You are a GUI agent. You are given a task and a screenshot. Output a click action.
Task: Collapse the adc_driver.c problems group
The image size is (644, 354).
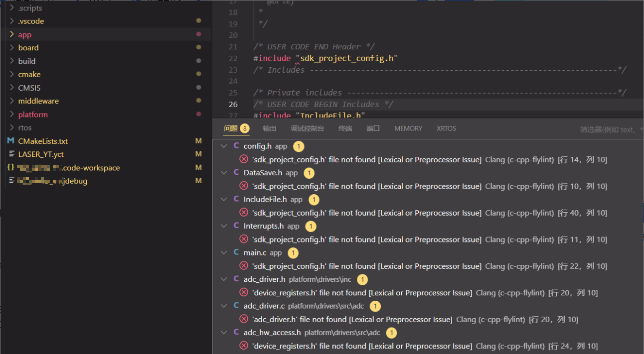224,306
